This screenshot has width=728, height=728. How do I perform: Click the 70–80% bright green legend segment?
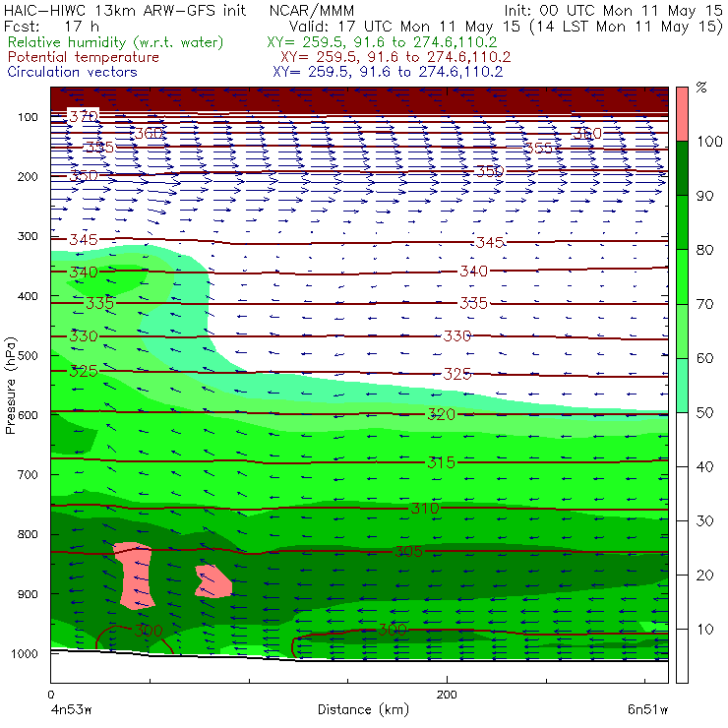682,276
